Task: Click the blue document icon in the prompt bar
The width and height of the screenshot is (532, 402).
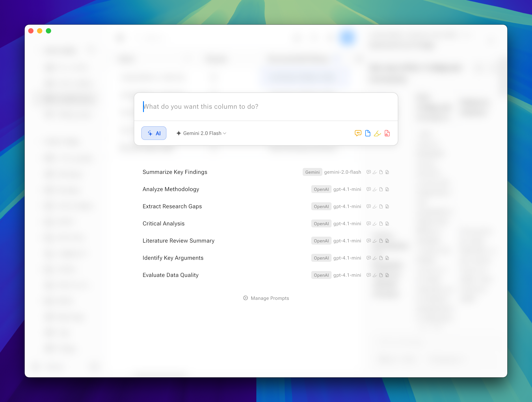Action: pos(368,133)
